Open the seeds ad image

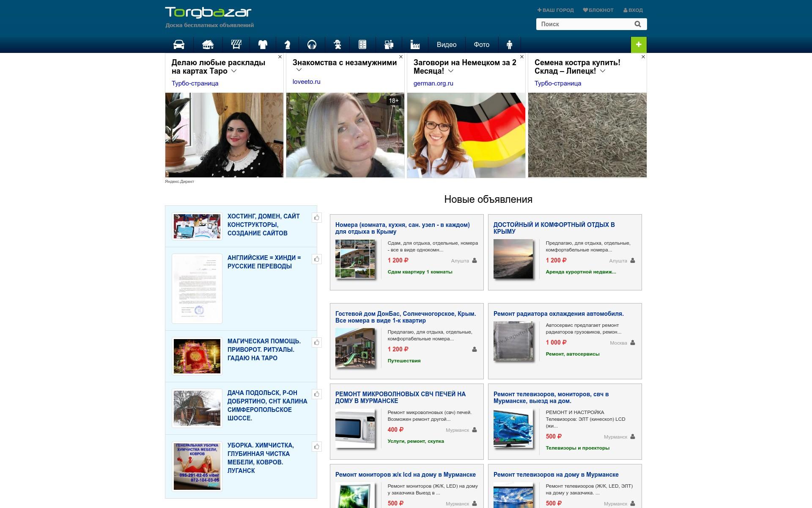coord(587,135)
